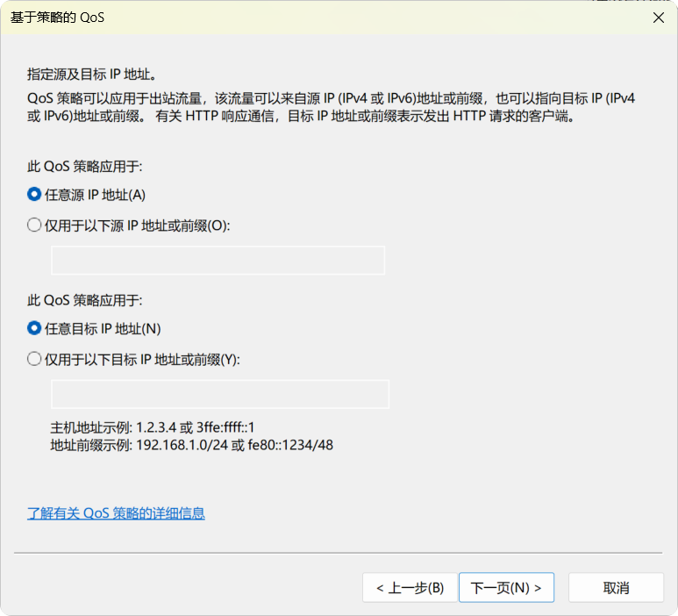Click the 基于策略的 QoS title bar text
678x616 pixels.
coord(57,18)
